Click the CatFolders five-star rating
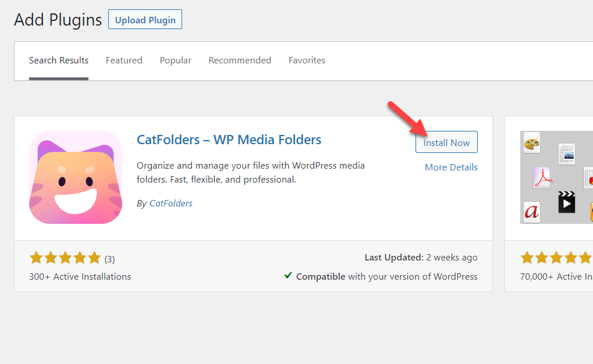Viewport: 593px width, 364px height. [65, 258]
